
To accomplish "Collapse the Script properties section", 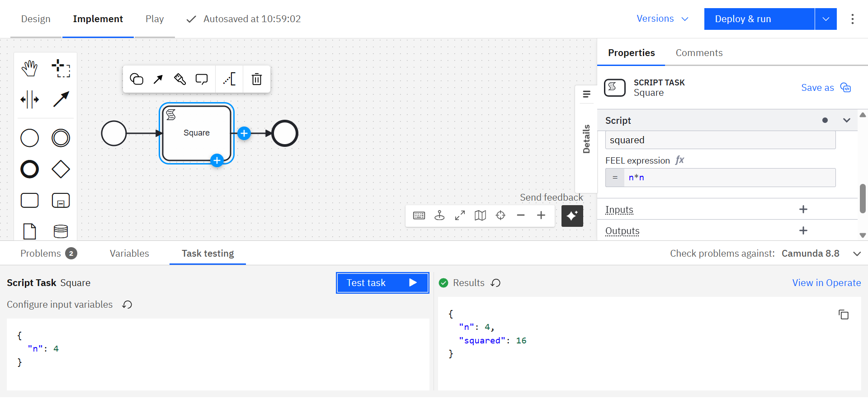I will point(846,120).
